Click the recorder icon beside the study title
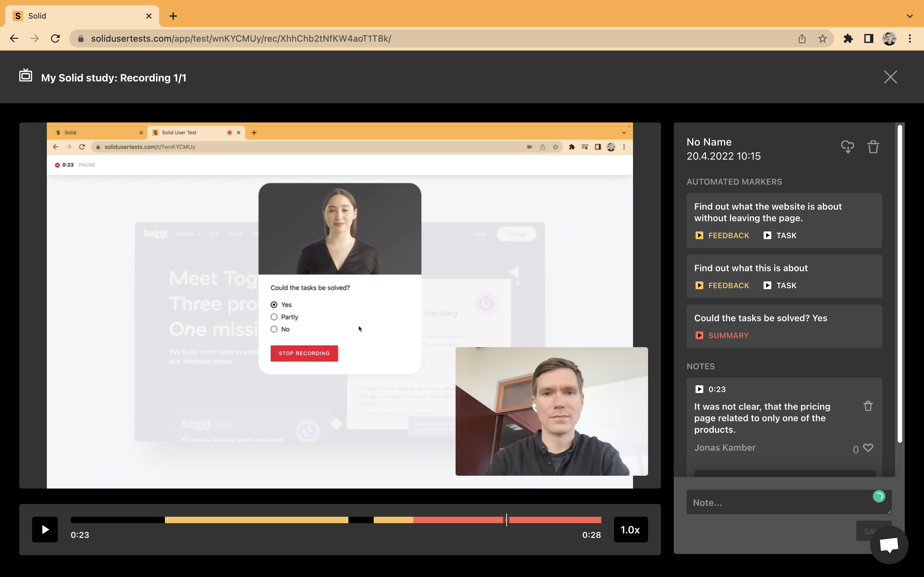 click(25, 76)
